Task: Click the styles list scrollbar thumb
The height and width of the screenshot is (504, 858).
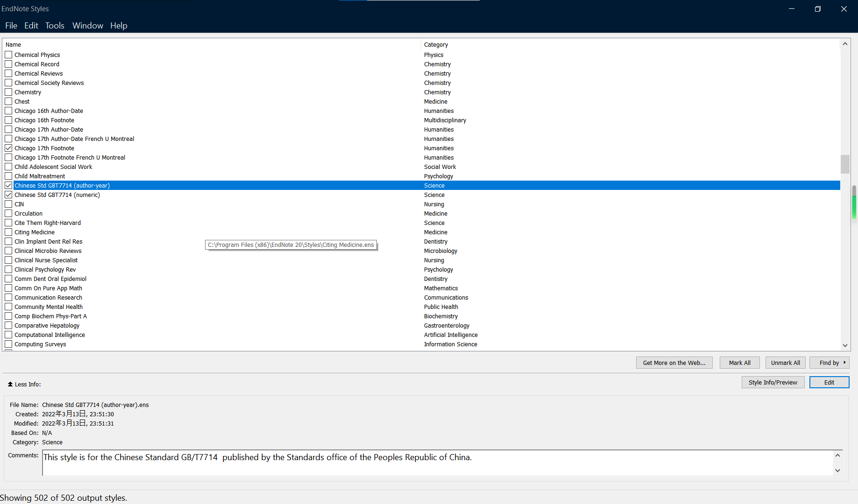Action: tap(845, 164)
